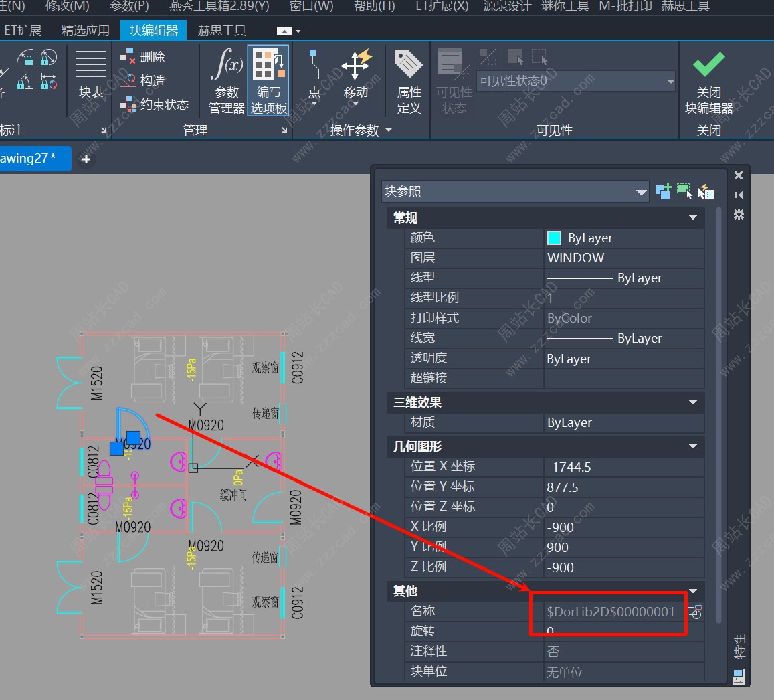Switch to the 精选应用 ribbon tab
The image size is (774, 700).
85,31
